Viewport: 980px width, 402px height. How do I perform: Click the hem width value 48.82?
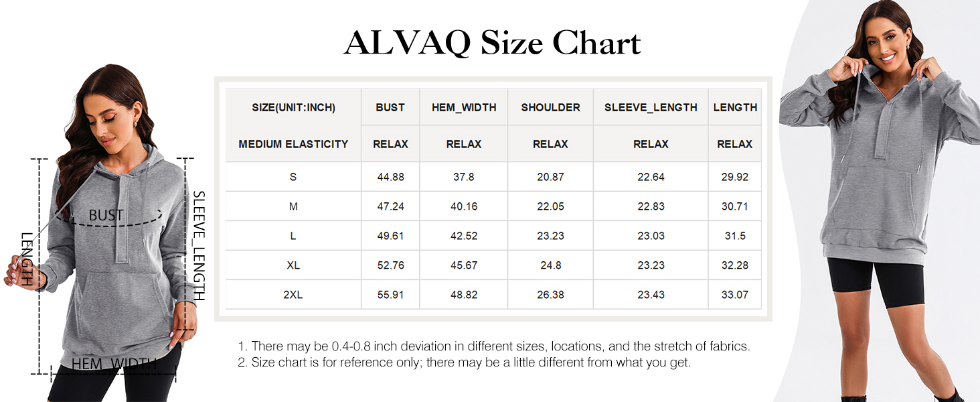[464, 295]
